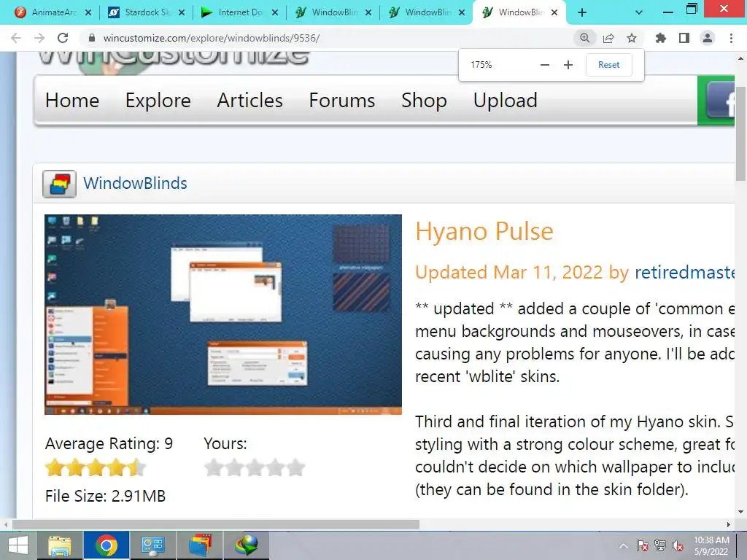Image resolution: width=747 pixels, height=560 pixels.
Task: Click the scroll right arrow
Action: click(x=729, y=524)
